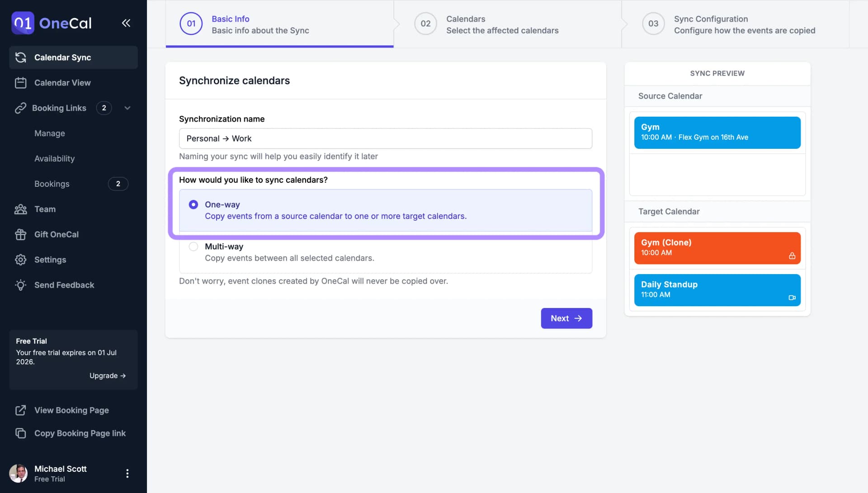
Task: Click the Upgrade link in trial banner
Action: [x=107, y=375]
